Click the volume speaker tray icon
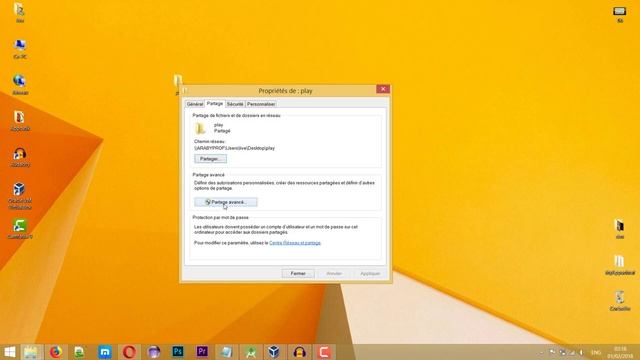 click(x=581, y=352)
